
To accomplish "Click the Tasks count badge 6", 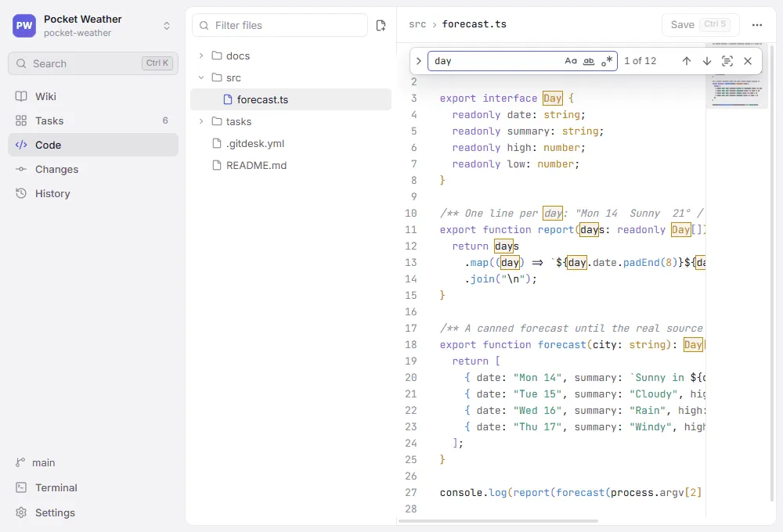I will (165, 120).
